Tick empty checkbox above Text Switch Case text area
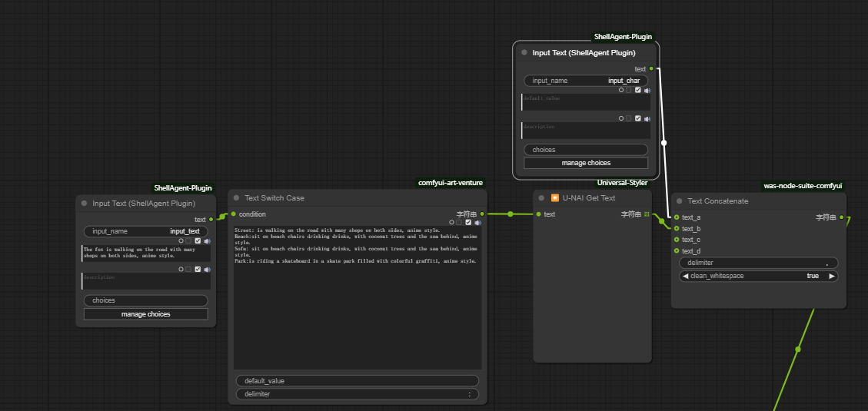Image resolution: width=868 pixels, height=411 pixels. (x=459, y=222)
